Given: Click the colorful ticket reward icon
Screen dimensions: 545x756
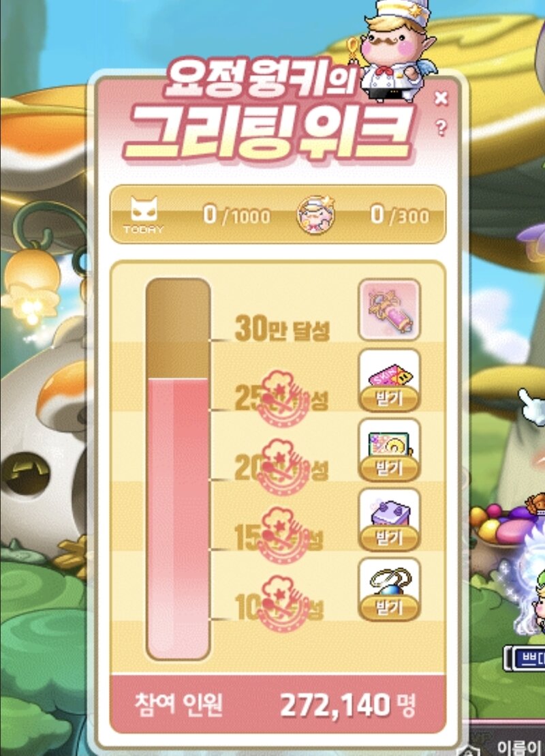Looking at the screenshot, I should coord(390,444).
